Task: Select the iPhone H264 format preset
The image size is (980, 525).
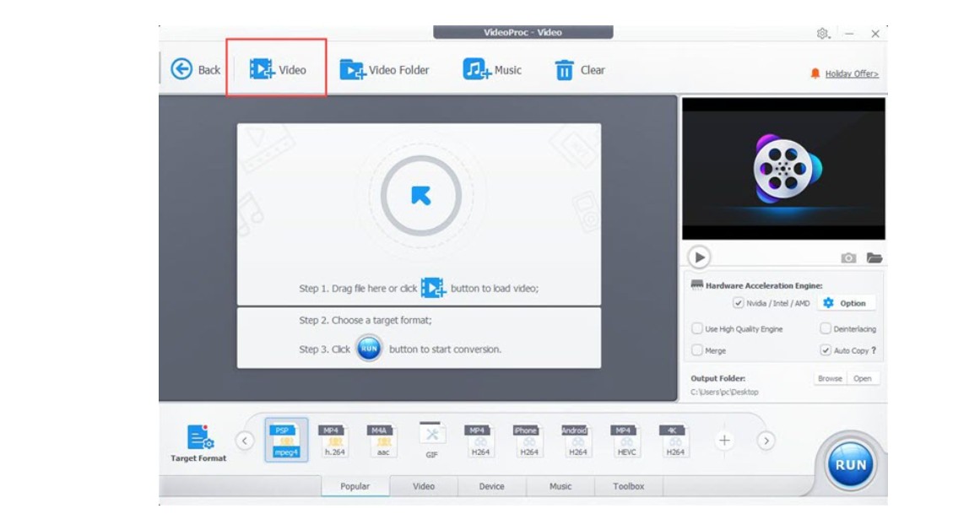Action: 528,441
